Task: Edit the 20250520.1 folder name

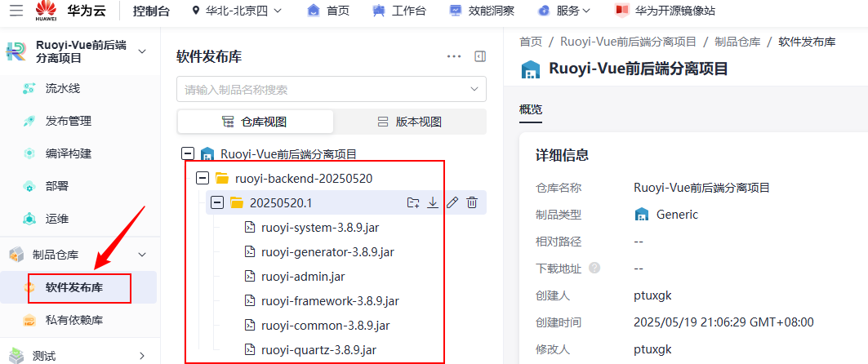Action: coord(452,203)
